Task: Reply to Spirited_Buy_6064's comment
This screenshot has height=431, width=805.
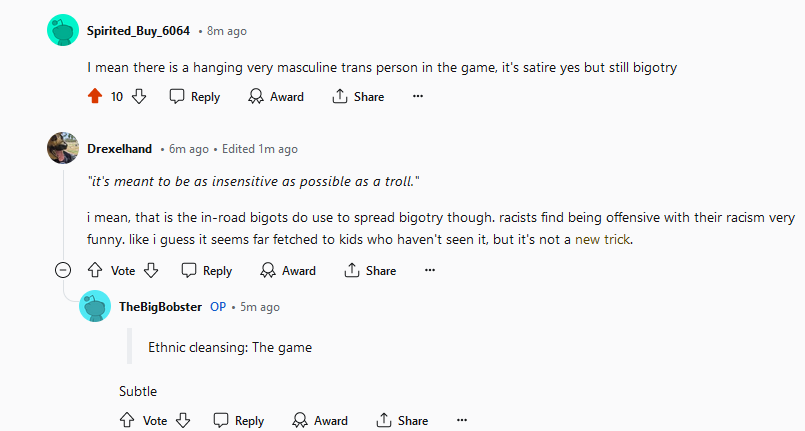Action: point(195,96)
